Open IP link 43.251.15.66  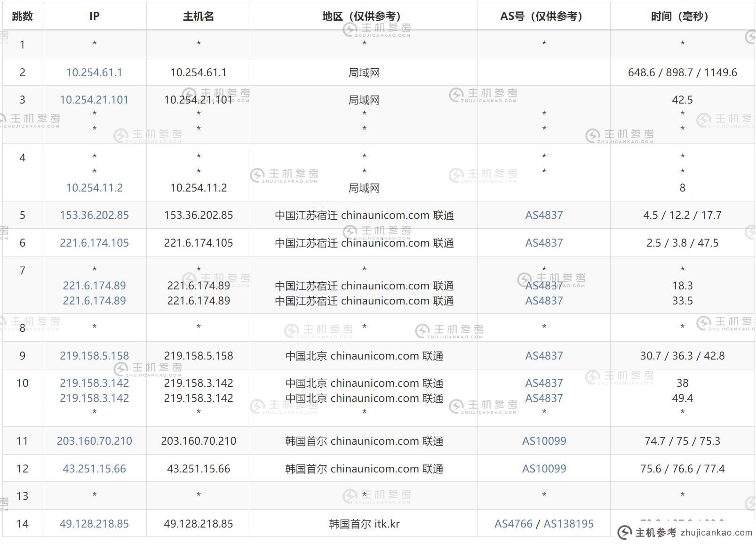(x=94, y=469)
